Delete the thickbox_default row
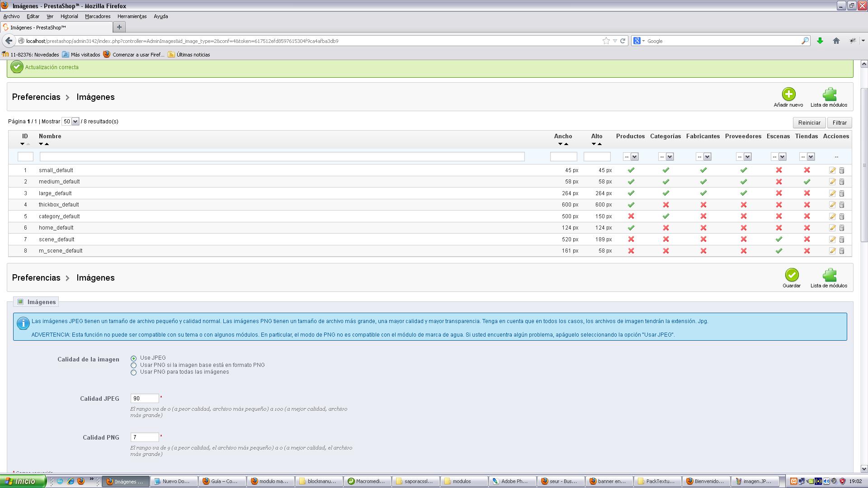Image resolution: width=868 pixels, height=488 pixels. pos(842,205)
